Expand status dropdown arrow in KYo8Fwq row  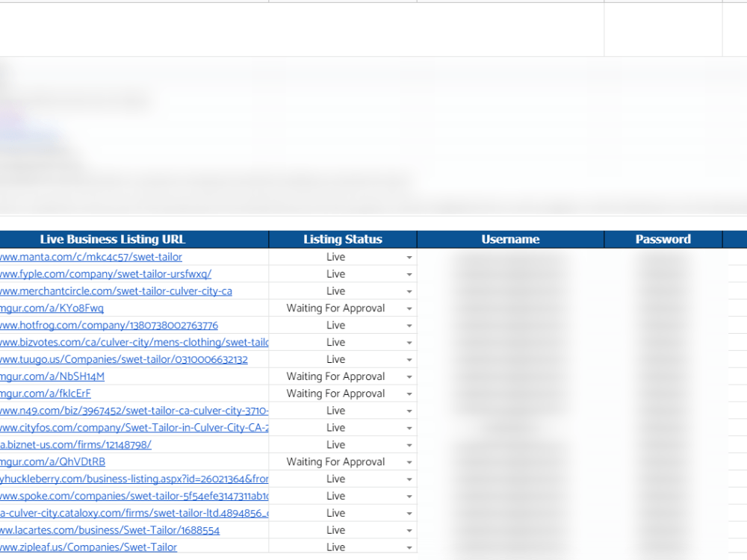click(x=409, y=309)
